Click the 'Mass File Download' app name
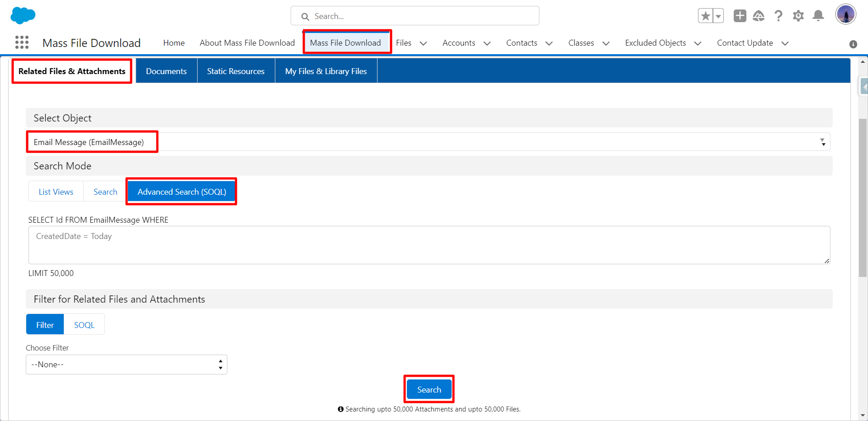 91,43
